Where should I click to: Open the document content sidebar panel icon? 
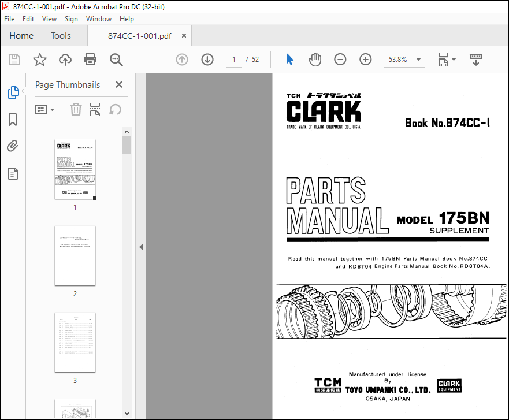(13, 174)
